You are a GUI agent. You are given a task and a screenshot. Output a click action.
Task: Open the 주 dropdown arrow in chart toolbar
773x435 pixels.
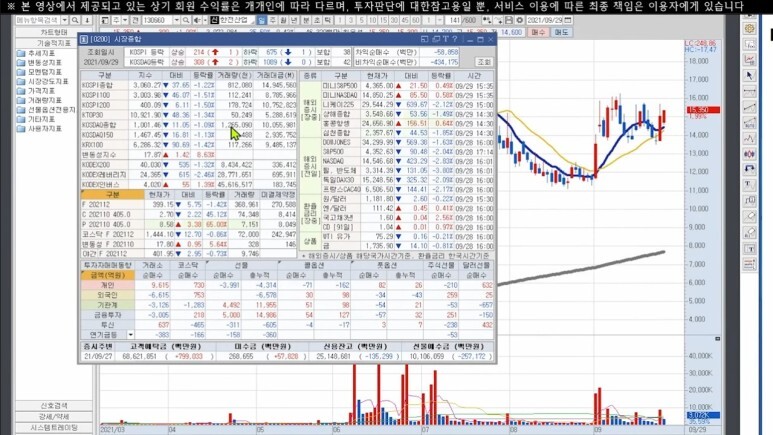(x=125, y=20)
